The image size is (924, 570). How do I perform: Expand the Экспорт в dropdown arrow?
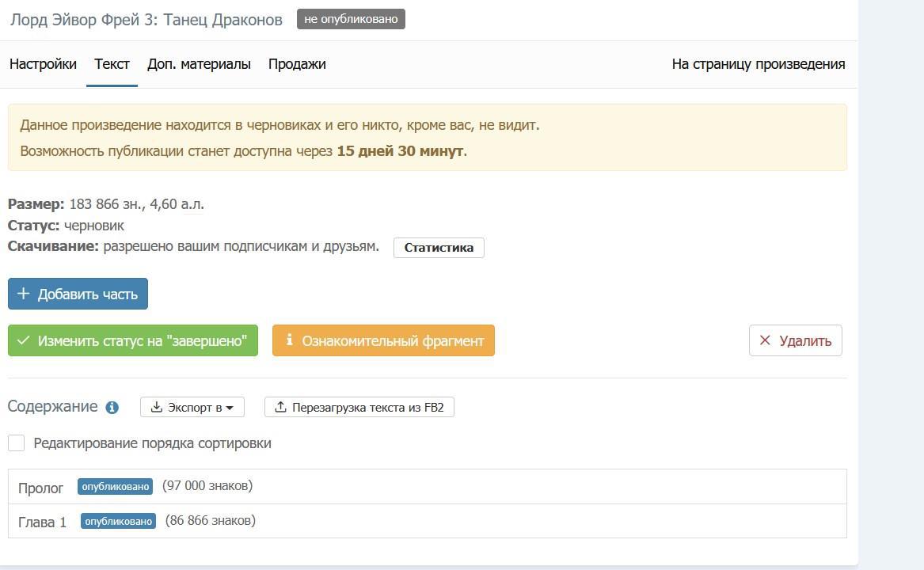coord(230,408)
